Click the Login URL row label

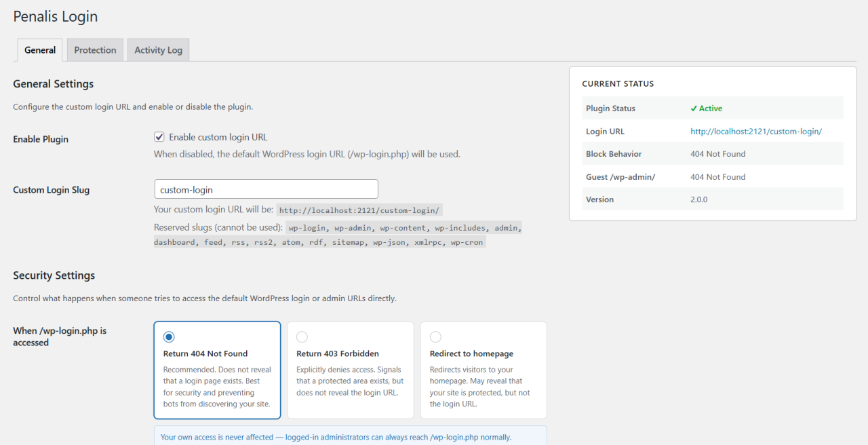tap(605, 132)
